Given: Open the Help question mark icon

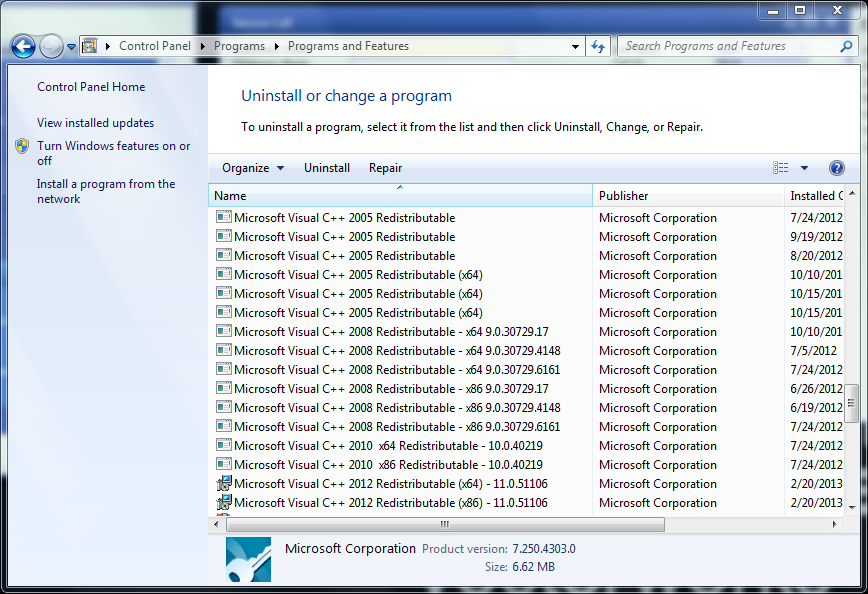Looking at the screenshot, I should click(x=837, y=168).
